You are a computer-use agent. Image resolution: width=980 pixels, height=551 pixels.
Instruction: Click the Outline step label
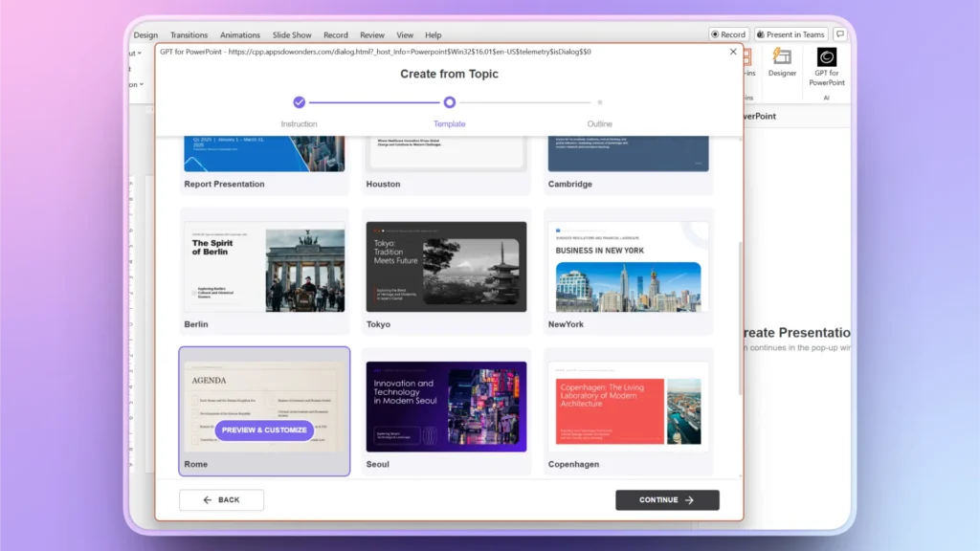599,123
